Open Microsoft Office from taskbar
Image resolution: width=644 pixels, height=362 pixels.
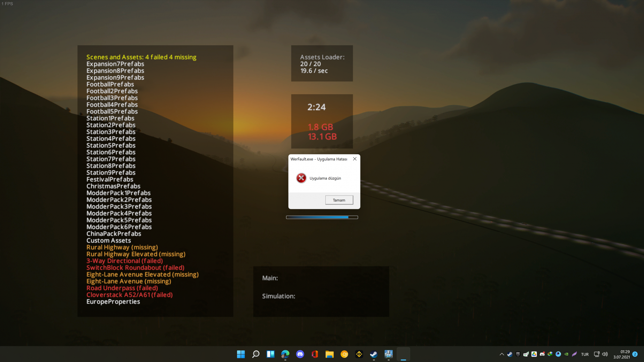click(315, 354)
